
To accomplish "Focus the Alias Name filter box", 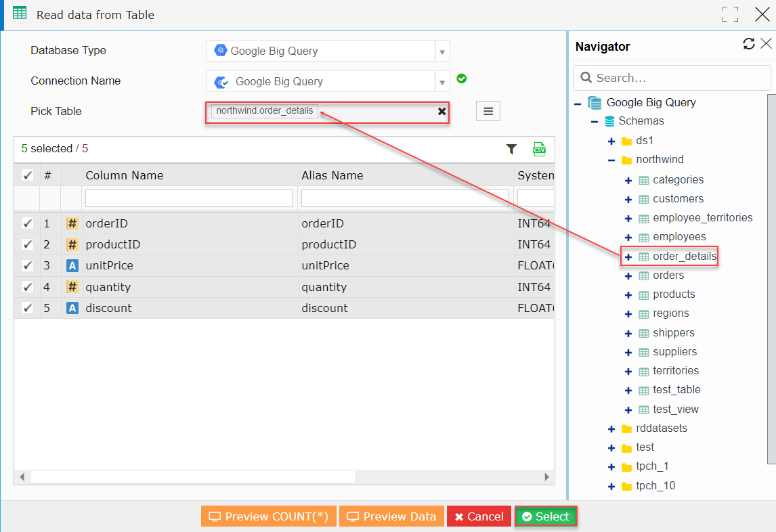I will [405, 198].
